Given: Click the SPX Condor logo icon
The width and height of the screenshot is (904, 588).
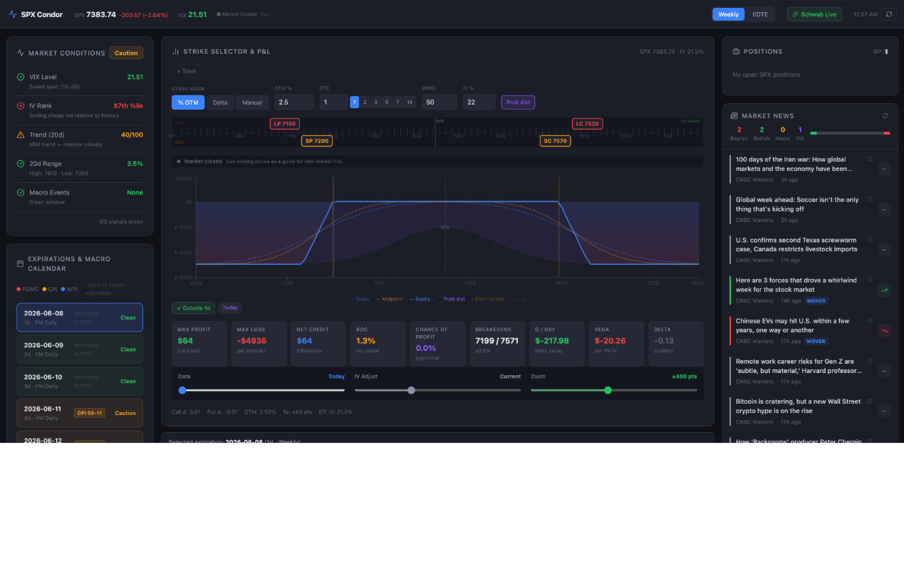Looking at the screenshot, I should 12,14.
